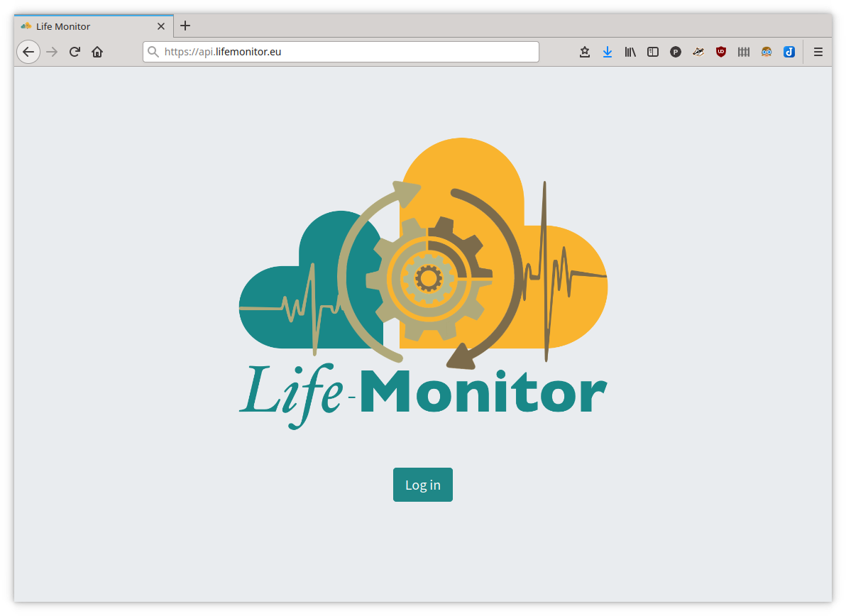Go back to the previous page
The height and width of the screenshot is (616, 846).
tap(28, 52)
